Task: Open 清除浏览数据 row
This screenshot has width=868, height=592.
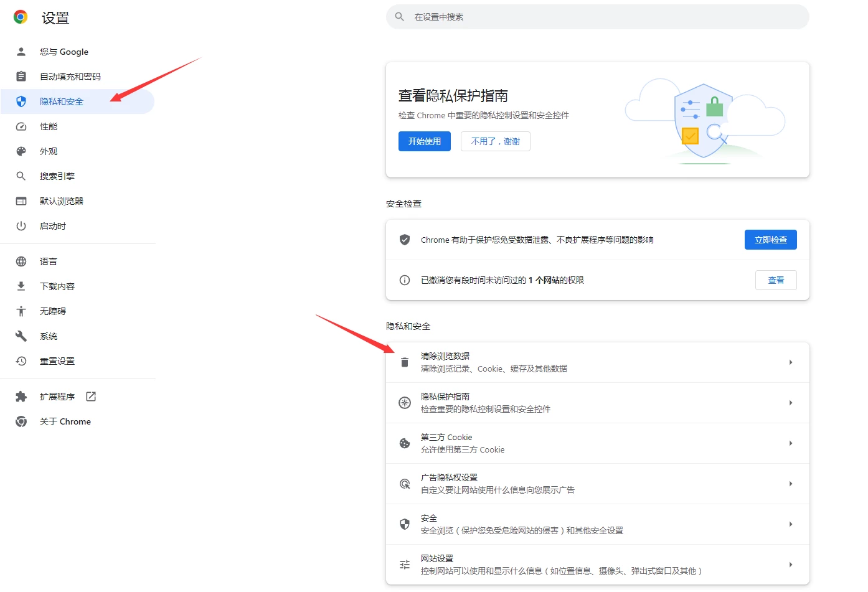Action: point(598,362)
